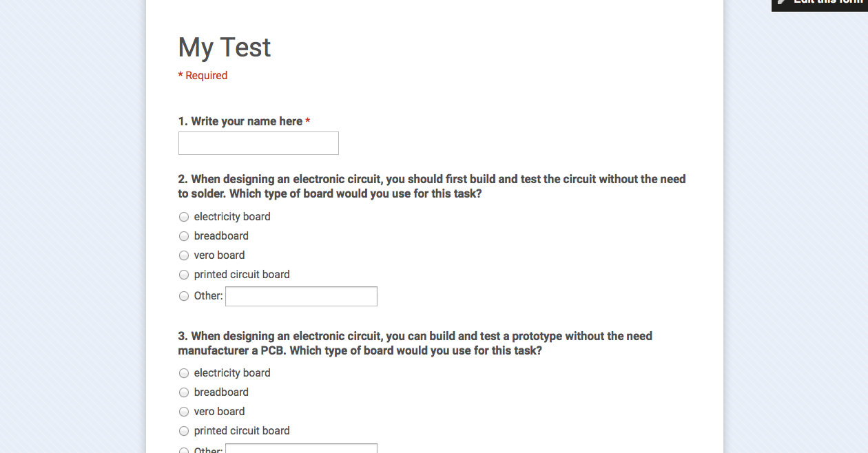This screenshot has height=453, width=868.
Task: Click the question 3 heading text
Action: pos(415,343)
